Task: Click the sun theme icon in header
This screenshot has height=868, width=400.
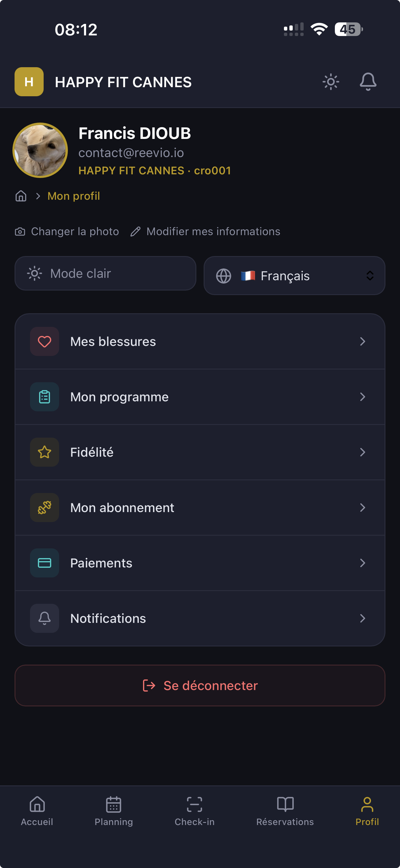Action: [331, 81]
